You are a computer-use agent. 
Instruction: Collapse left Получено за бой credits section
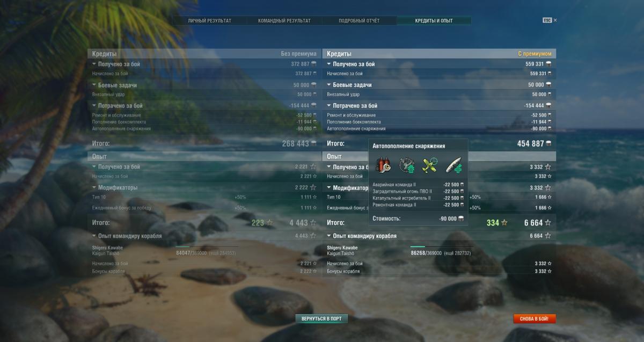(94, 64)
